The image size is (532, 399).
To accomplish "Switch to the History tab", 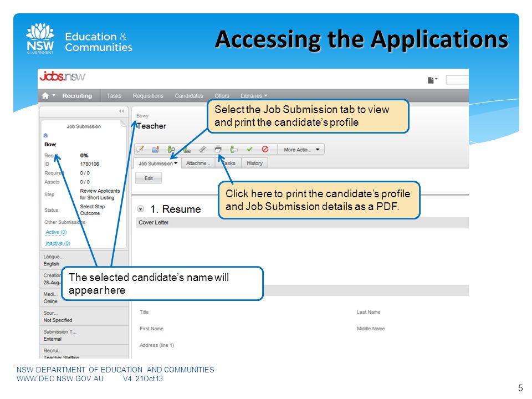I will pyautogui.click(x=255, y=163).
